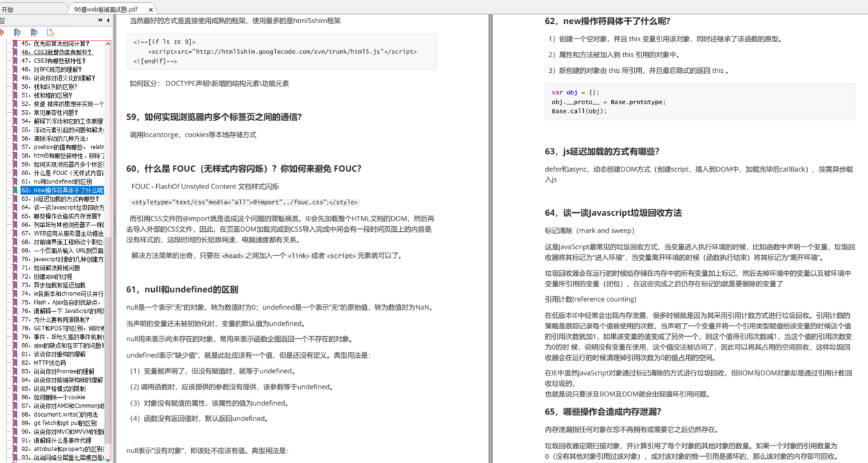This screenshot has height=463, width=868.
Task: Open bookmark 56，清除浮动的几种方法：
Action: coord(57,139)
